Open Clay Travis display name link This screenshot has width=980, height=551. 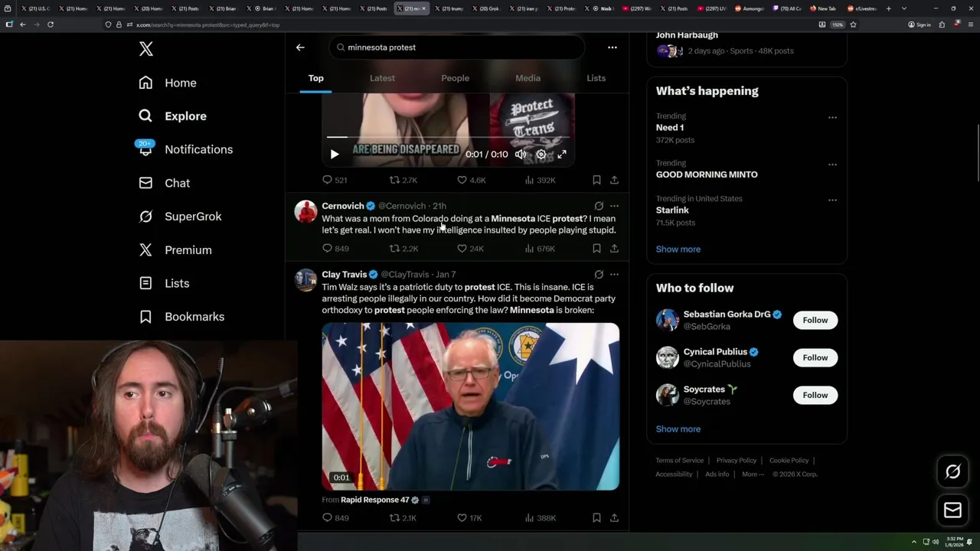344,275
